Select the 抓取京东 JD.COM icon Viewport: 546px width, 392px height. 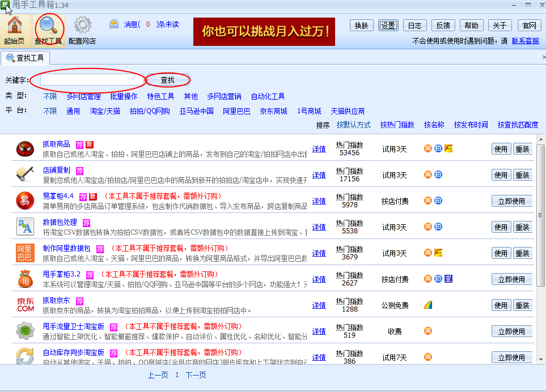coord(25,305)
